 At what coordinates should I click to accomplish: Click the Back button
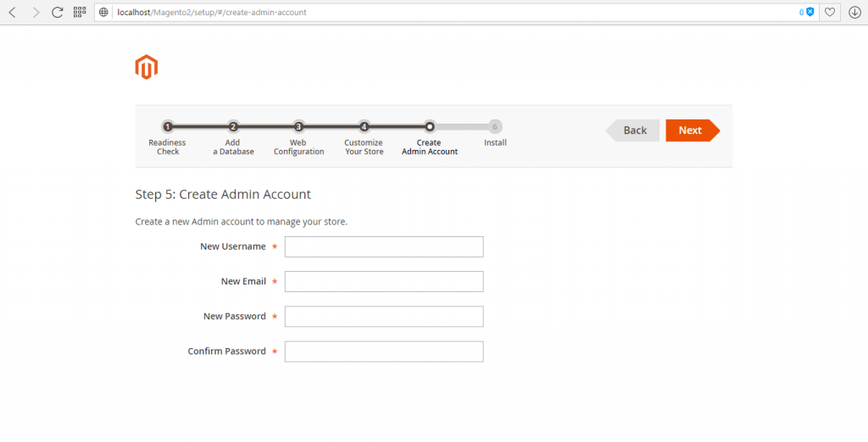[632, 130]
